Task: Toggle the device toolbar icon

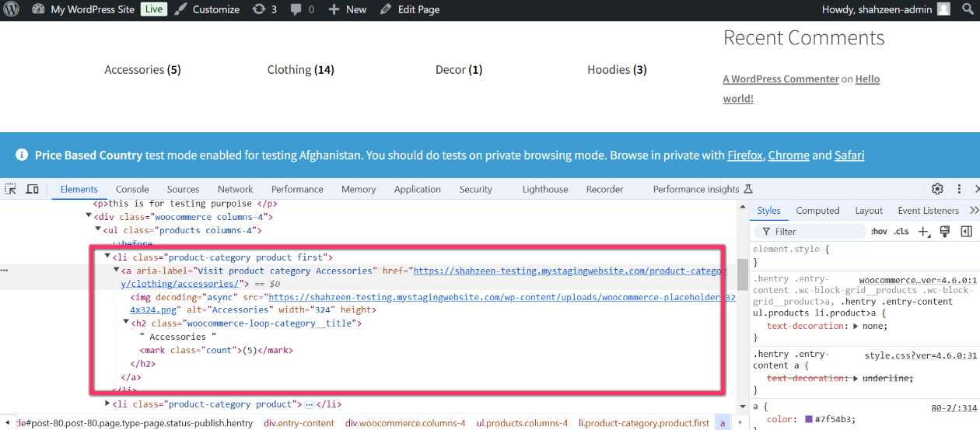Action: pos(32,189)
